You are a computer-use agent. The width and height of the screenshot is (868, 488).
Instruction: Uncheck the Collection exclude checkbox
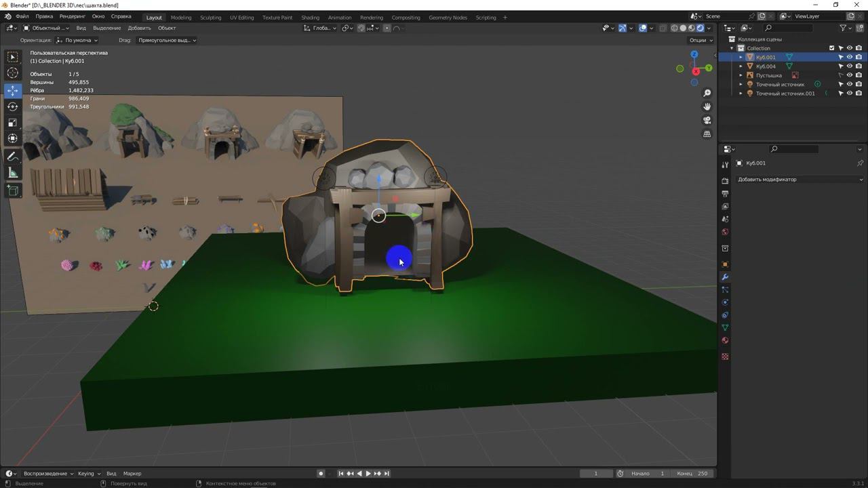click(832, 48)
